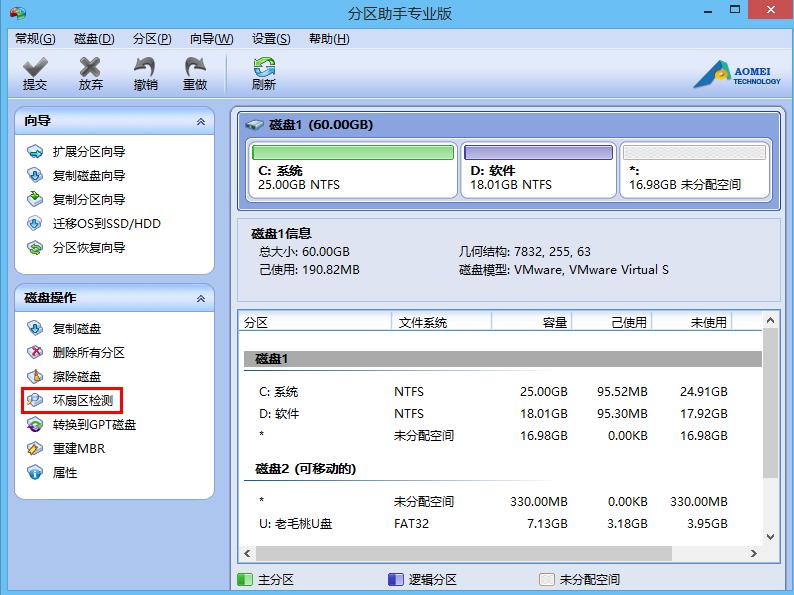Click the 重建MBR icon
The image size is (794, 595).
tap(35, 448)
